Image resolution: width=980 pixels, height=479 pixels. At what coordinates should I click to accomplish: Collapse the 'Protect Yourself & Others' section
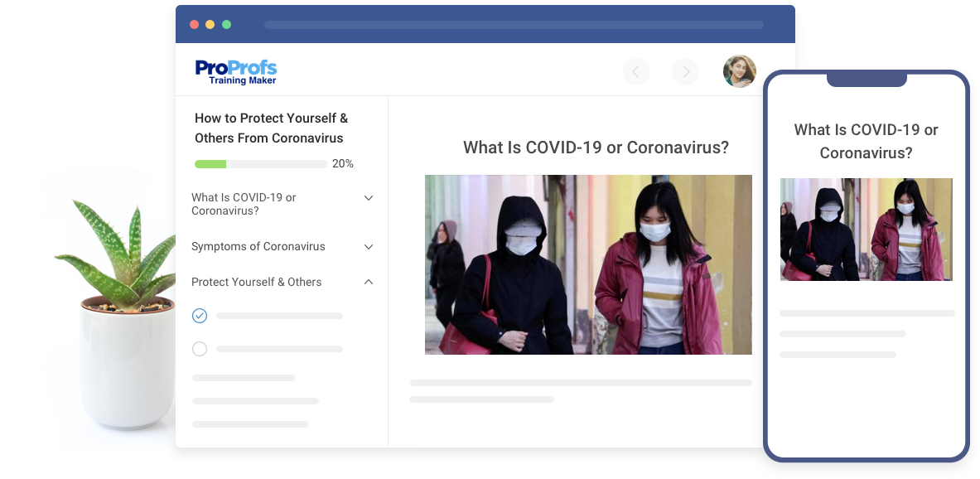369,282
